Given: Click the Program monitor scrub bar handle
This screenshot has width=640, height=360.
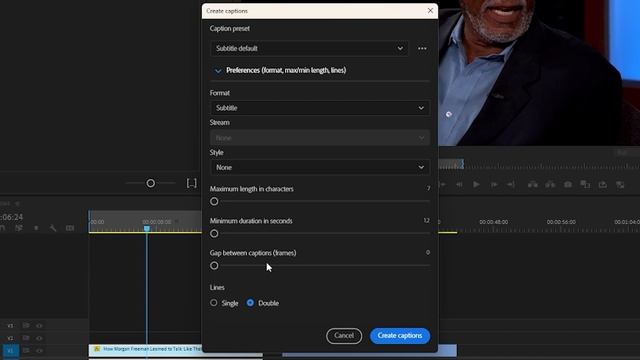Looking at the screenshot, I should point(463,164).
